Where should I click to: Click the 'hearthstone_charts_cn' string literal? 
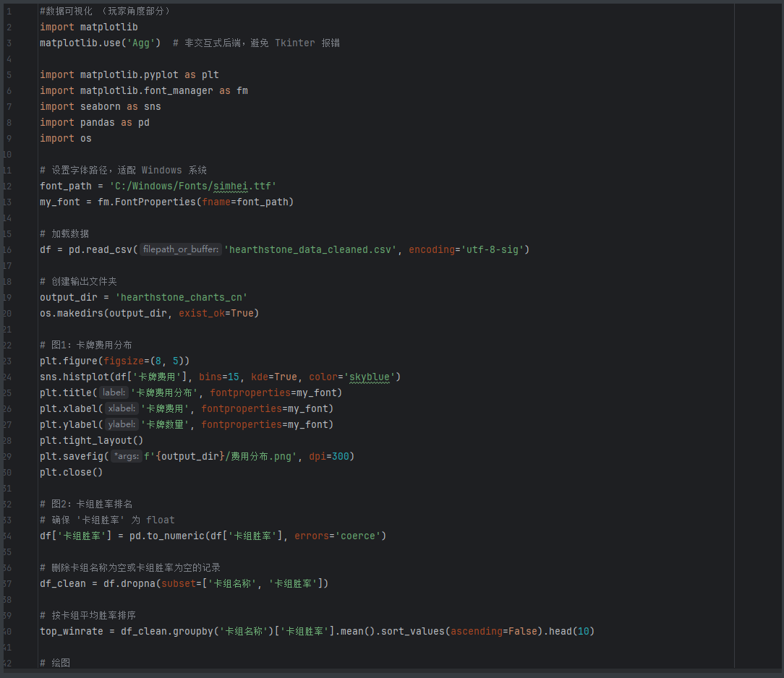coord(181,297)
